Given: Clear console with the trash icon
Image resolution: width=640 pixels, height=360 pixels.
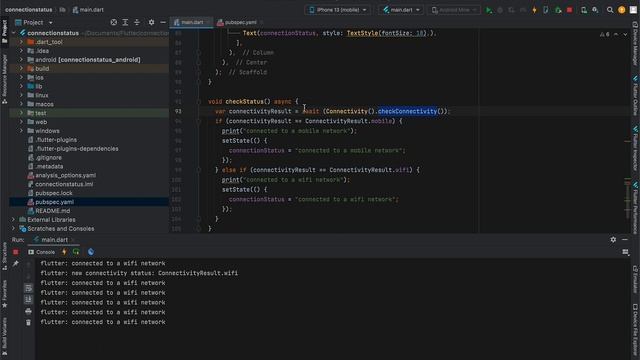Looking at the screenshot, I should click(28, 322).
